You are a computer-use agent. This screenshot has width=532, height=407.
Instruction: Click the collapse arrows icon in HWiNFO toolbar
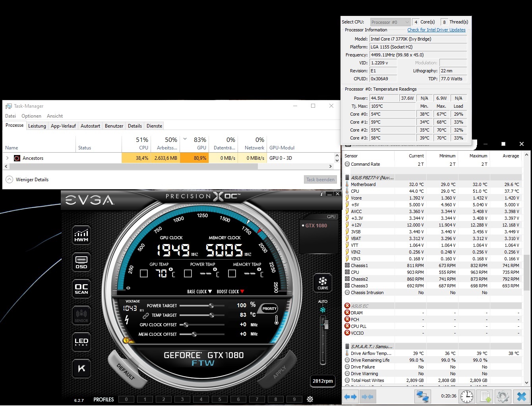coord(368,397)
